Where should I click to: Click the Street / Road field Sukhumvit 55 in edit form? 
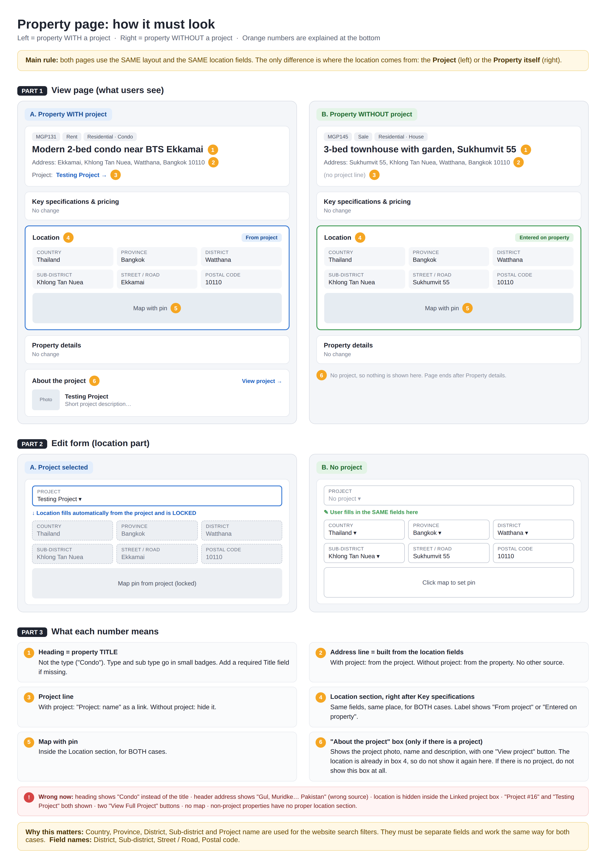point(449,553)
